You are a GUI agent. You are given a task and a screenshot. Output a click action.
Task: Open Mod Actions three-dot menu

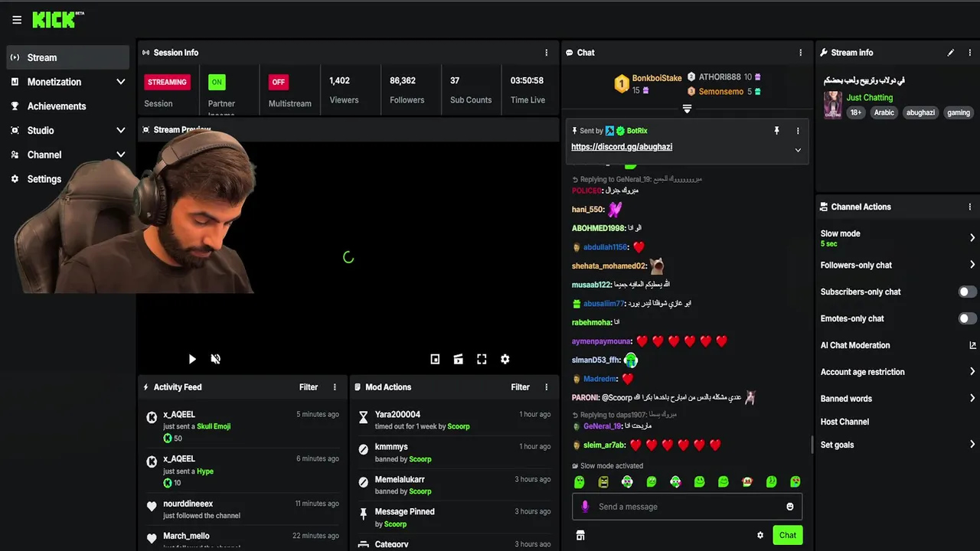click(547, 387)
